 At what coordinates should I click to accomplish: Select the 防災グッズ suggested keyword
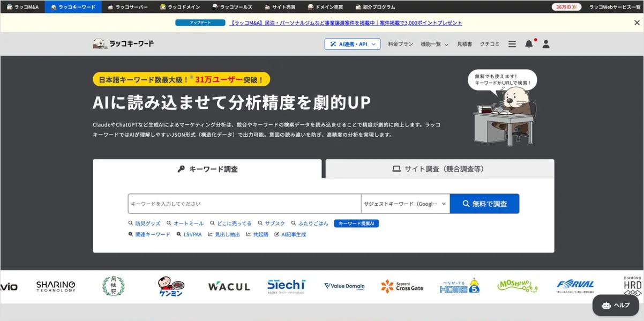pyautogui.click(x=145, y=223)
